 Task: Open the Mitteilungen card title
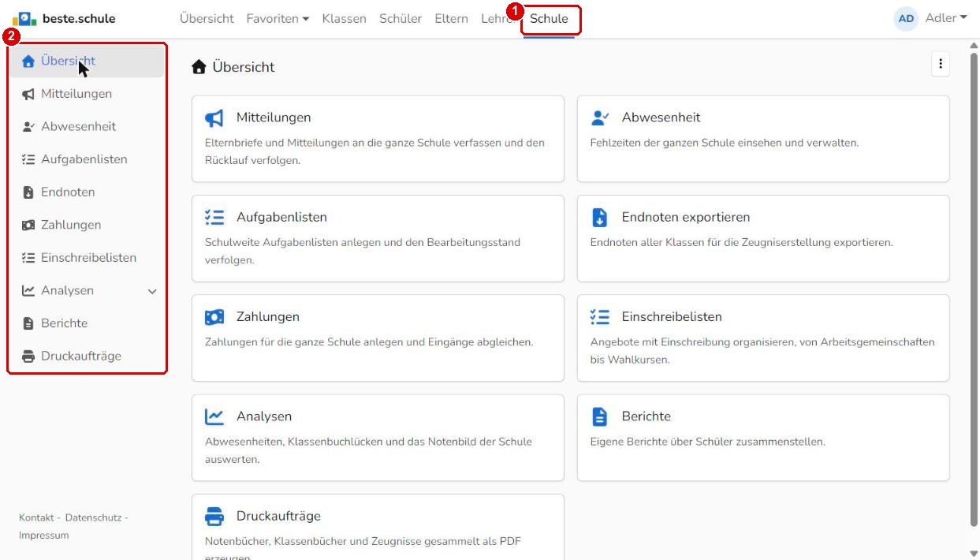coord(274,118)
